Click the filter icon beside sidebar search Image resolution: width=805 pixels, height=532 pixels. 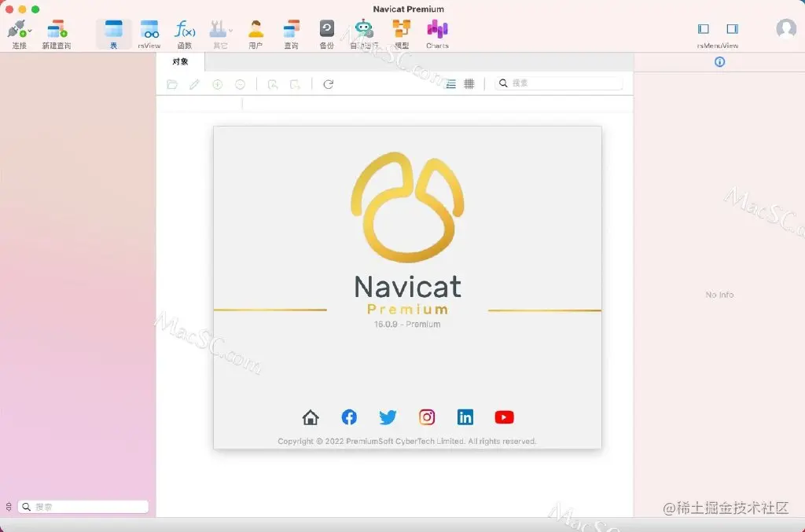click(x=9, y=507)
